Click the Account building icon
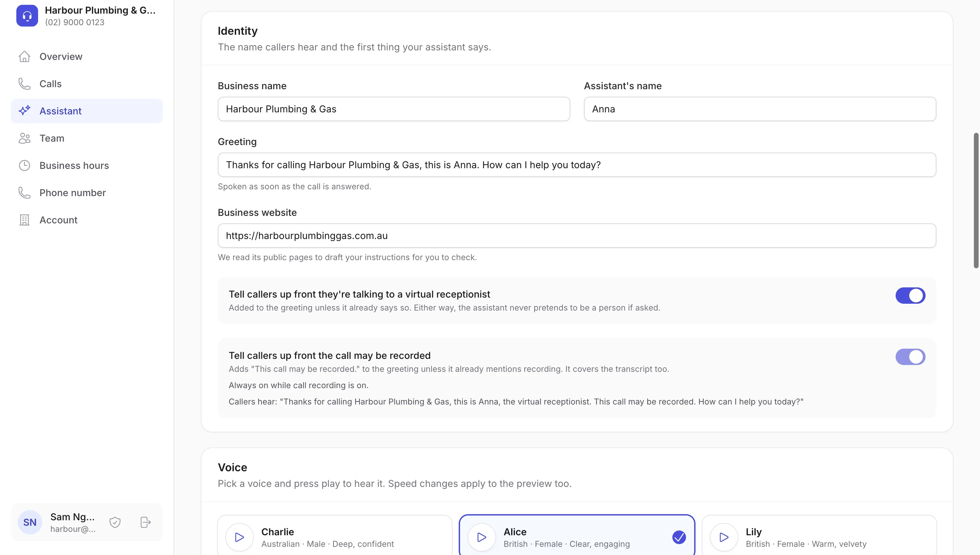This screenshot has height=555, width=980. coord(24,220)
